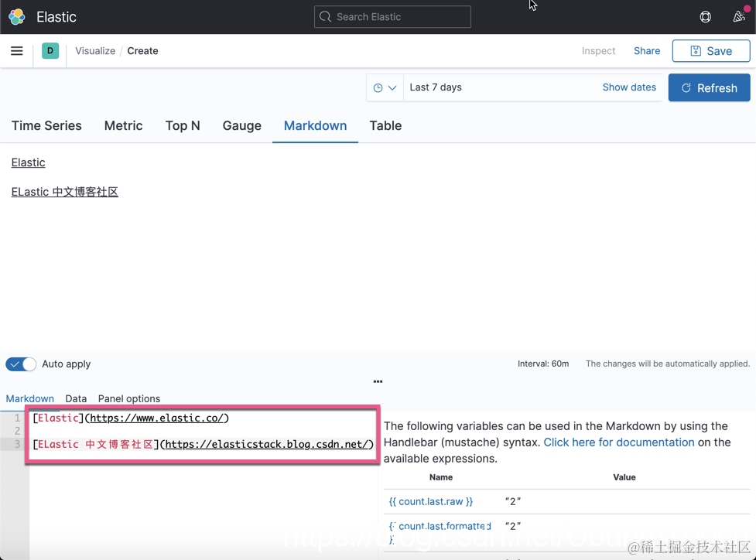
Task: Switch to Gauge tab
Action: (x=241, y=126)
